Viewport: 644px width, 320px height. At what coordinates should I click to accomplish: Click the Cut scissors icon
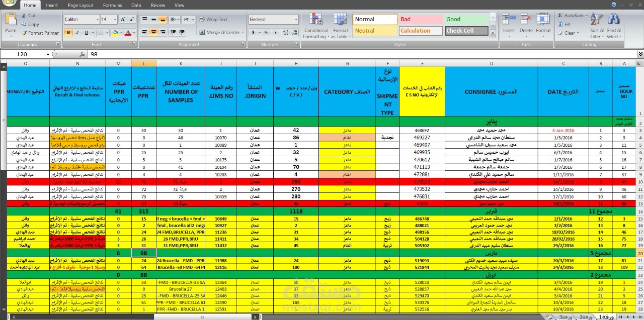(x=24, y=16)
